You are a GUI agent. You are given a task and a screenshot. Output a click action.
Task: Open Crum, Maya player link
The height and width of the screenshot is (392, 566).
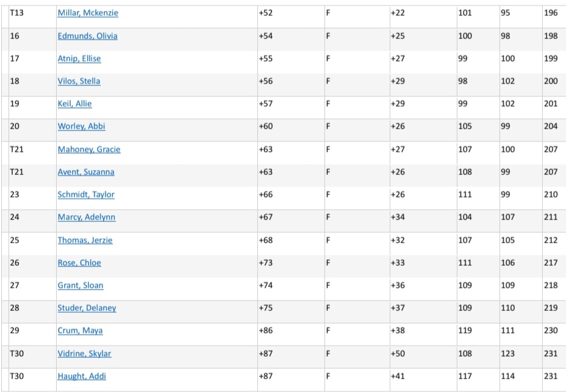tap(80, 330)
